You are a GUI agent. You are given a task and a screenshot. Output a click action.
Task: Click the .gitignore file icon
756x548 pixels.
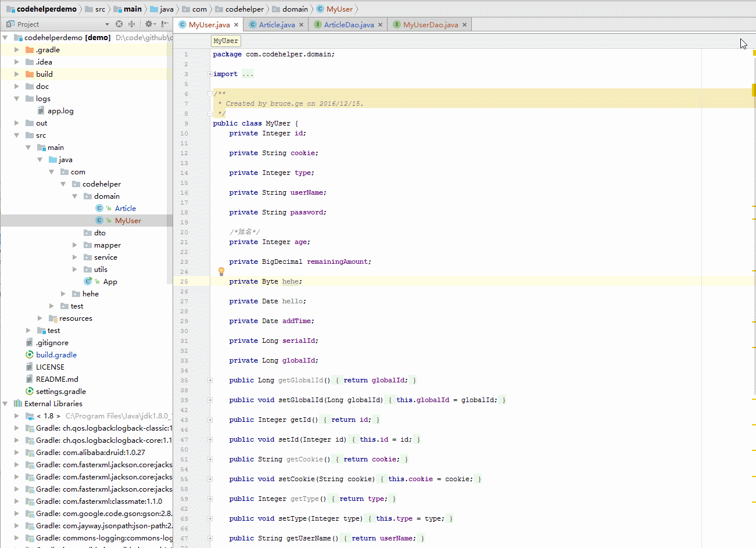coord(30,342)
